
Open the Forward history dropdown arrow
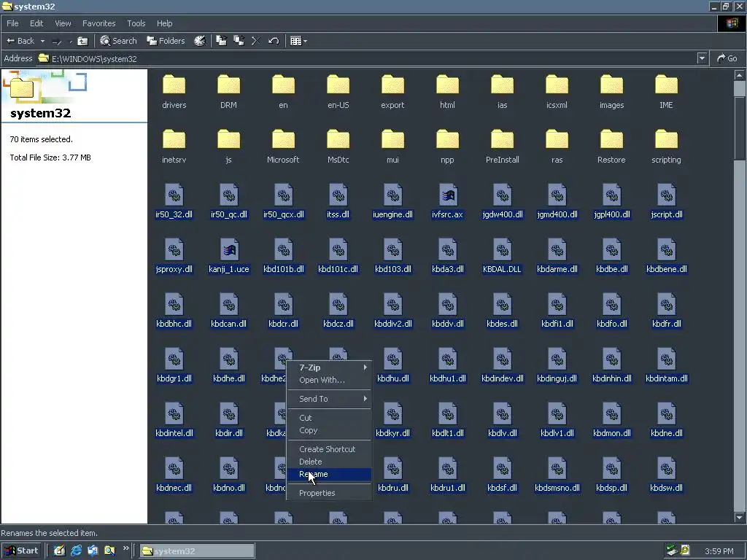(71, 42)
